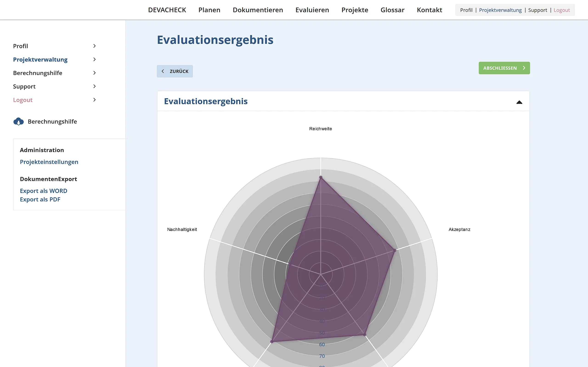Collapse the Evaluationsergebnis panel with the triangle
The width and height of the screenshot is (588, 367).
(519, 102)
